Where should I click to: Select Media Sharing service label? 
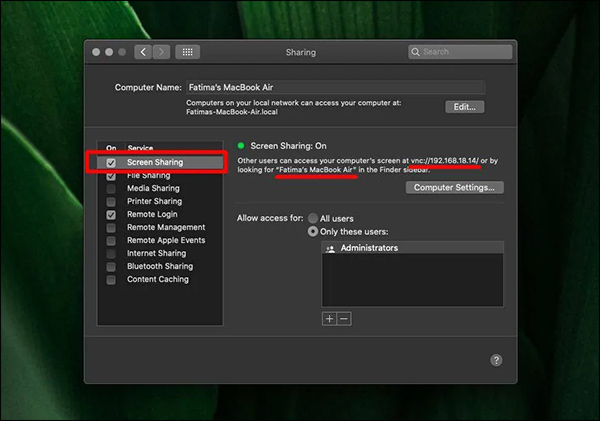coord(153,188)
